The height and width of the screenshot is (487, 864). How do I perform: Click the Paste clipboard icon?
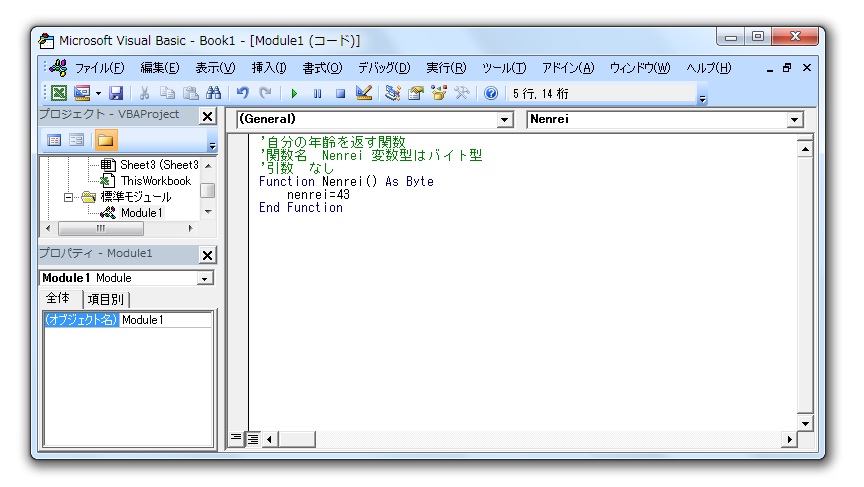pos(191,93)
